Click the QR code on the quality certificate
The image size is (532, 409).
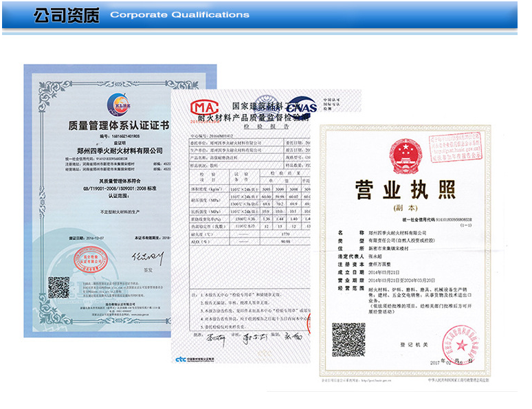coord(58,287)
